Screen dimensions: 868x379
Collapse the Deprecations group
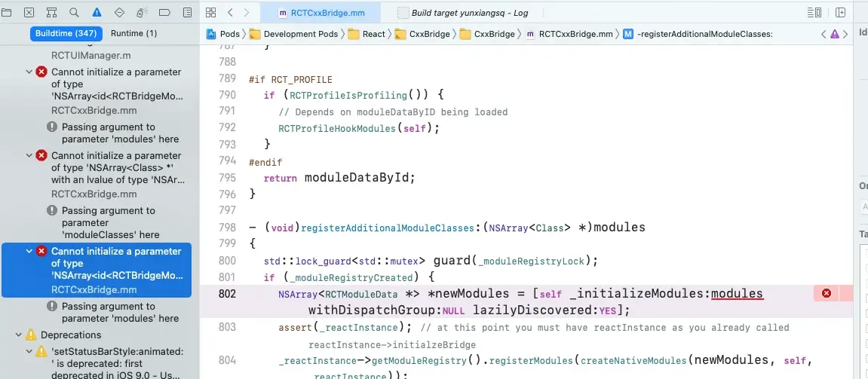pos(19,335)
